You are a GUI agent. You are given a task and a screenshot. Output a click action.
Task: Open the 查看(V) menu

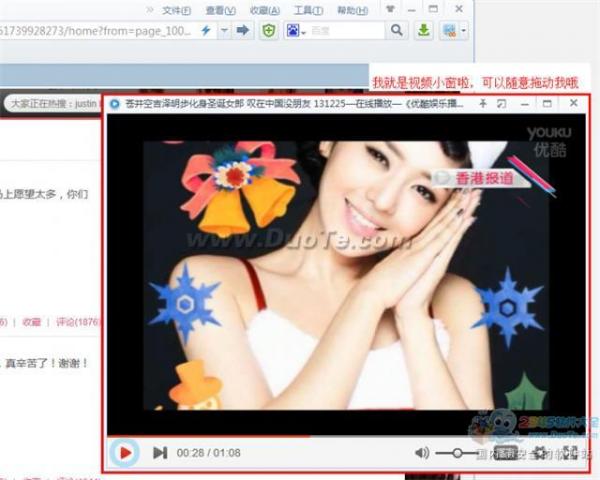point(220,10)
